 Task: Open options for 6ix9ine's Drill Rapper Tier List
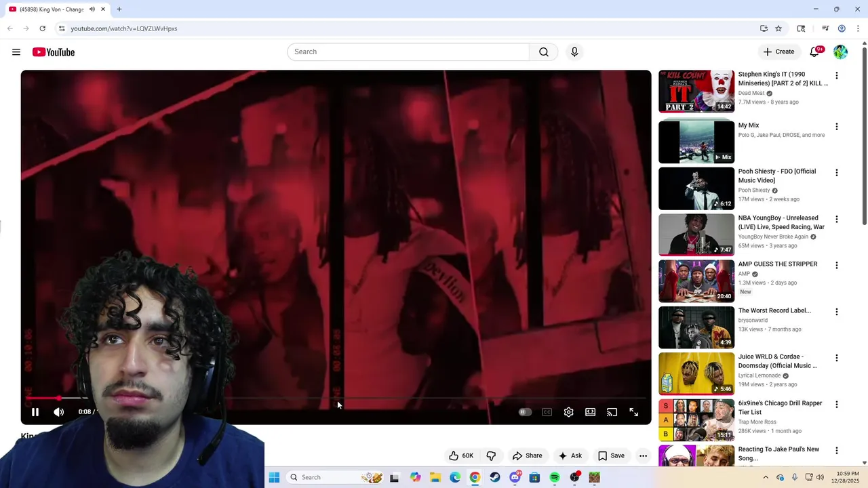point(836,405)
